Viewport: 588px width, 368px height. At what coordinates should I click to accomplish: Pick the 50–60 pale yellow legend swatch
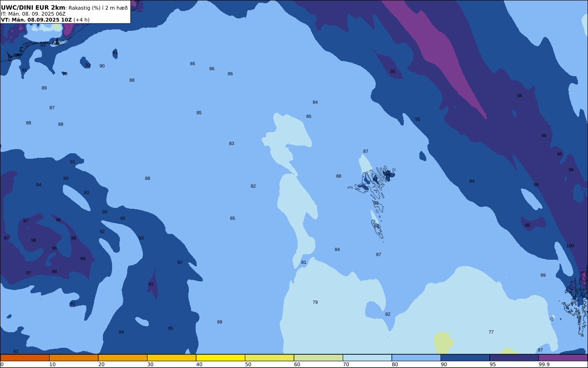pyautogui.click(x=269, y=357)
